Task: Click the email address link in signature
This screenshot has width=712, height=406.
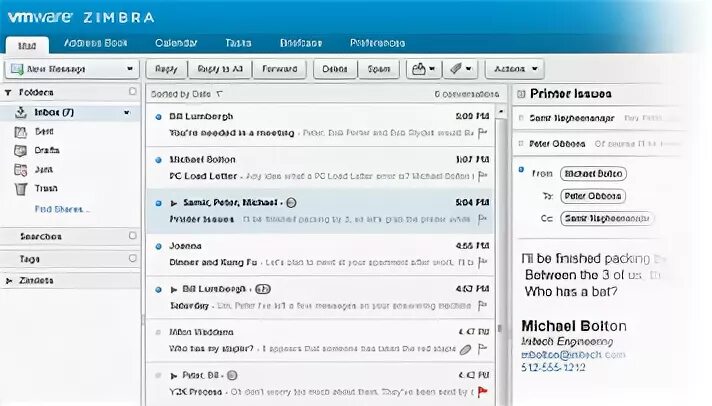Action: pos(573,355)
